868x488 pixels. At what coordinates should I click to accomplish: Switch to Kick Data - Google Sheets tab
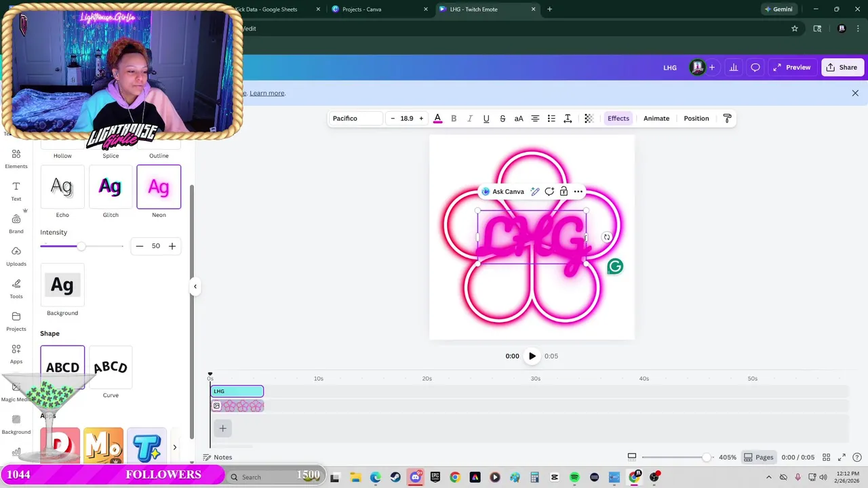pyautogui.click(x=270, y=9)
